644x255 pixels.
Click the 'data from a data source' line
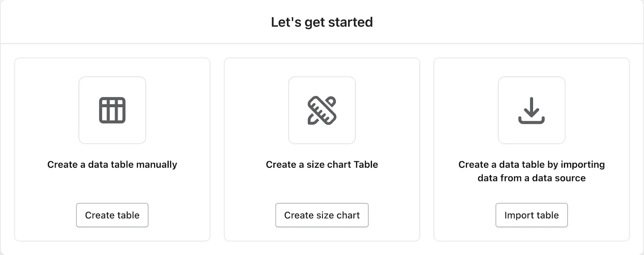(531, 178)
